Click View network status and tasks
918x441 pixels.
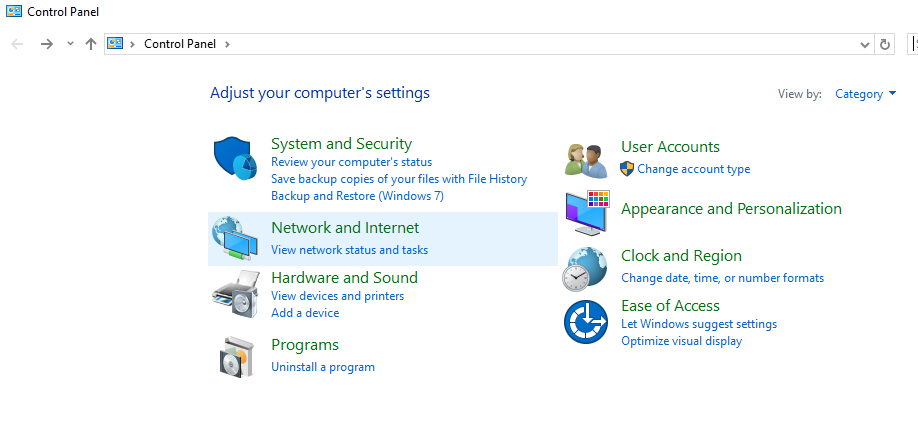pos(350,250)
